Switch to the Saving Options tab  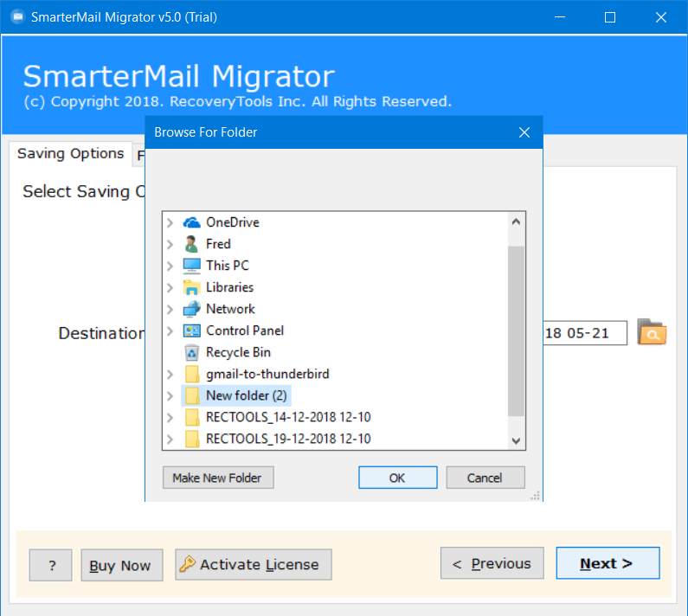tap(71, 153)
